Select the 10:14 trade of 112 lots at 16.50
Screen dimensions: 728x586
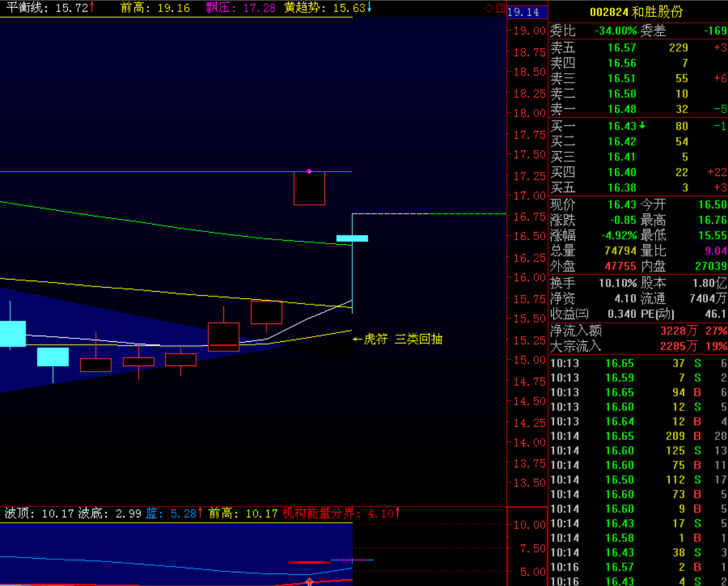(x=638, y=480)
